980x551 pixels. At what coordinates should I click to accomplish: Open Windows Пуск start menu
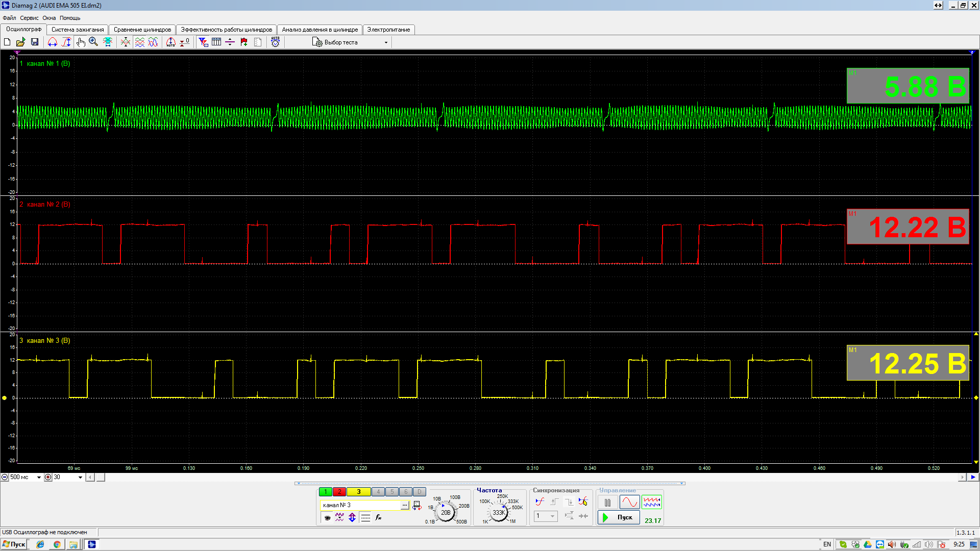point(14,544)
